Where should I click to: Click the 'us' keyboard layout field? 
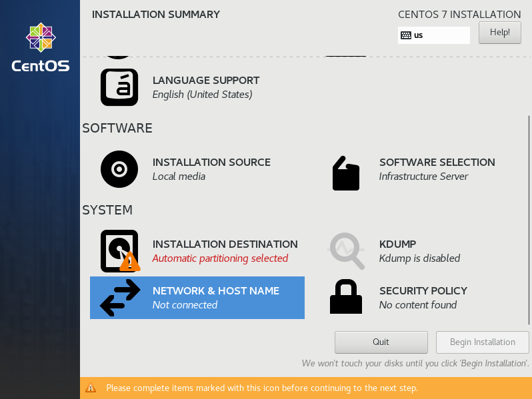[x=434, y=35]
